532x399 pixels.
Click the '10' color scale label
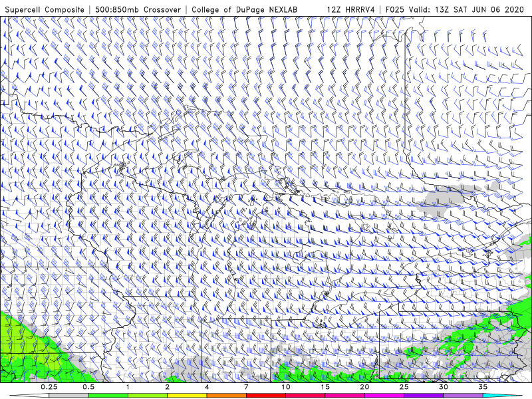click(286, 387)
